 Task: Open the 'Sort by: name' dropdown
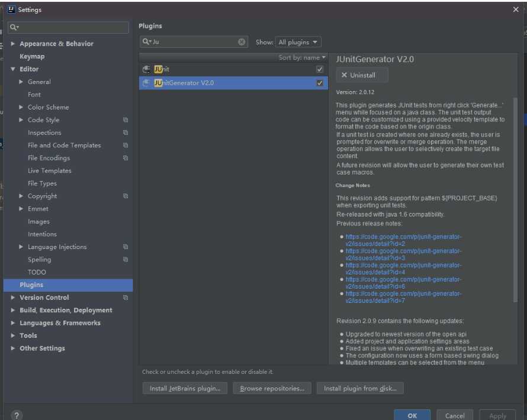pos(302,58)
